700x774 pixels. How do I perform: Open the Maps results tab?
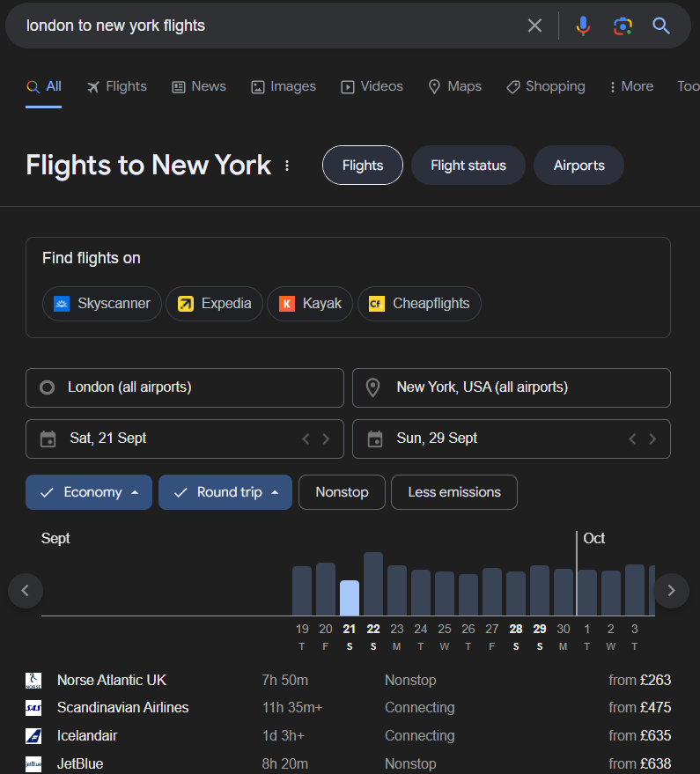click(x=454, y=86)
